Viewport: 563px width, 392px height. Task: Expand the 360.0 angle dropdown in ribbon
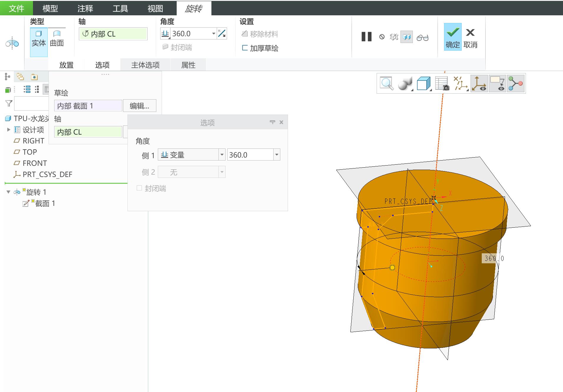213,34
